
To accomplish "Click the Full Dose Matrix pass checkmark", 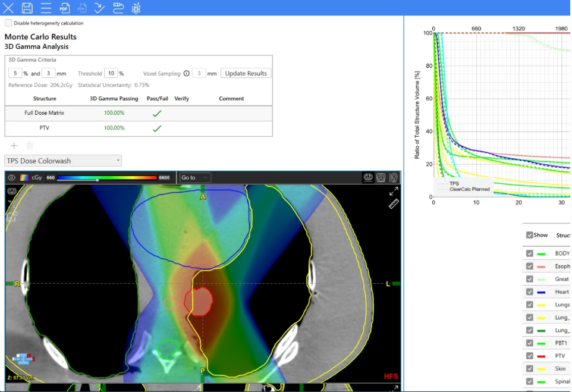I will (x=157, y=114).
